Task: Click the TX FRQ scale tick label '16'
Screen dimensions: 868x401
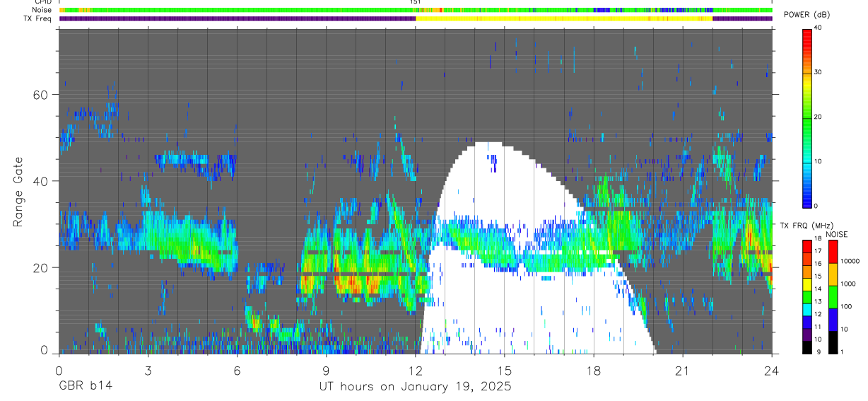Action: (817, 264)
